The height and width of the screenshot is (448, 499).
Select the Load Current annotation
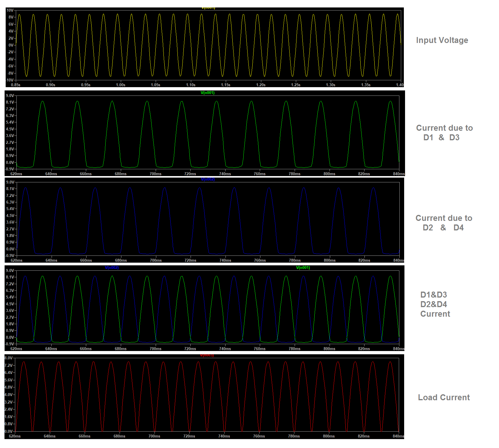444,398
